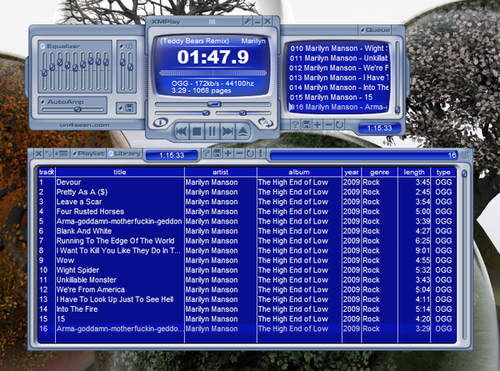Select the "Wight Spider" track row

point(247,270)
